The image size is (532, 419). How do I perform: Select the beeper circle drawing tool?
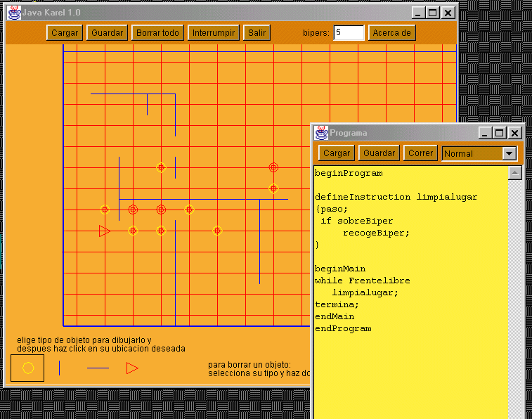[28, 368]
